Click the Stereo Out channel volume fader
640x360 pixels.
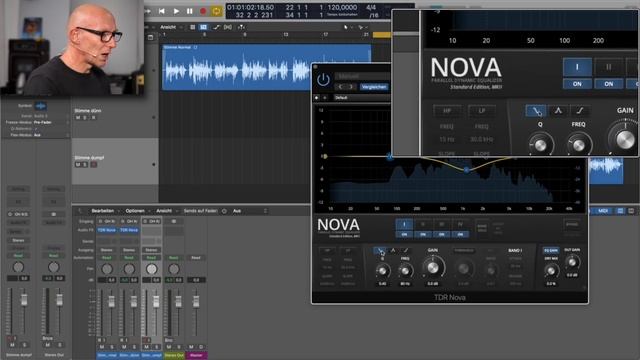pyautogui.click(x=178, y=301)
